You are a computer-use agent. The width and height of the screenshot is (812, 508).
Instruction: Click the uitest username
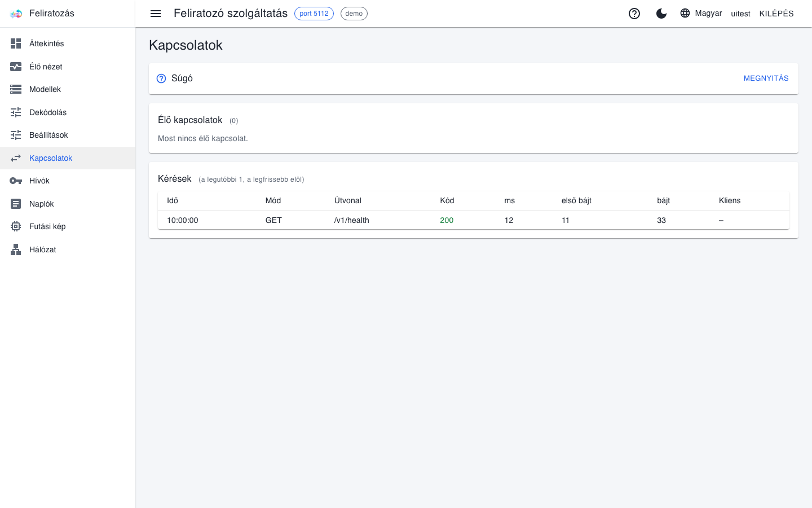[x=740, y=14]
